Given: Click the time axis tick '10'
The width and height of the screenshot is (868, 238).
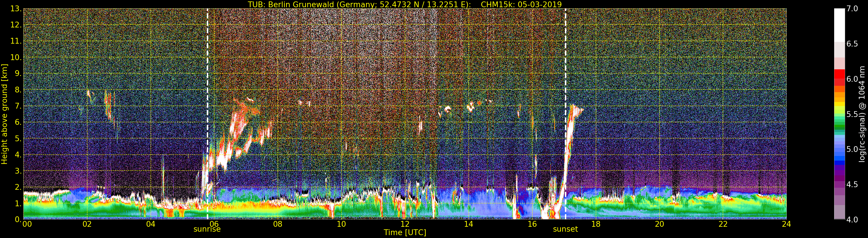Looking at the screenshot, I should click(341, 224).
